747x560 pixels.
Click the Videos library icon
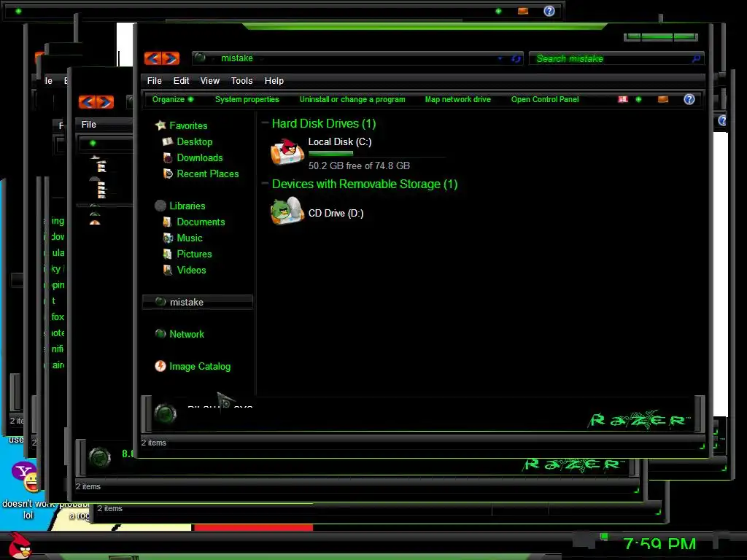coord(167,270)
